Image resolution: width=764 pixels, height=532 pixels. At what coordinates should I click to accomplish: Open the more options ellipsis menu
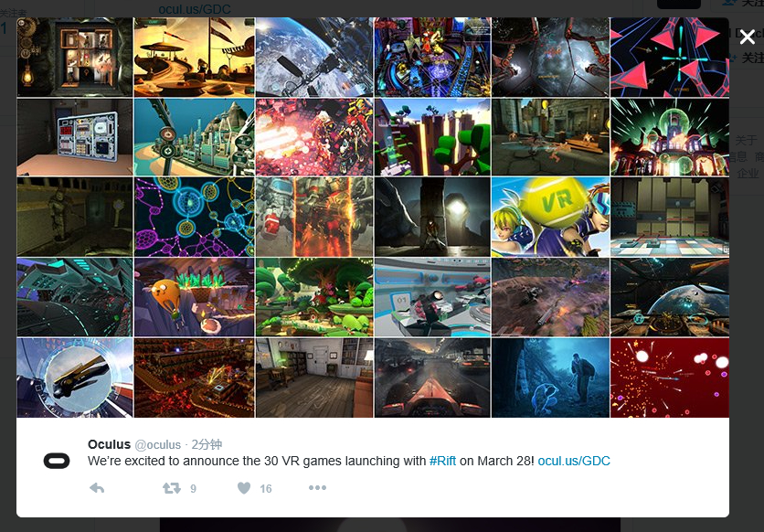317,488
